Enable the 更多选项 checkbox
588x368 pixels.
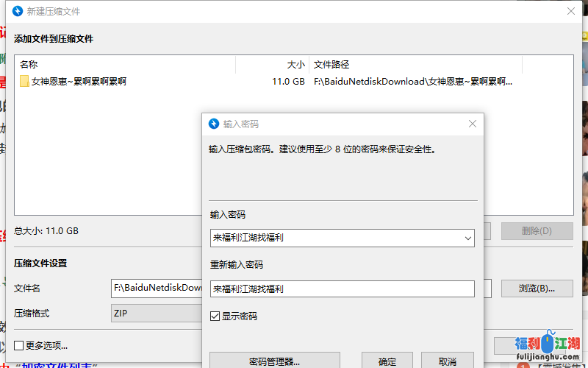[x=19, y=345]
